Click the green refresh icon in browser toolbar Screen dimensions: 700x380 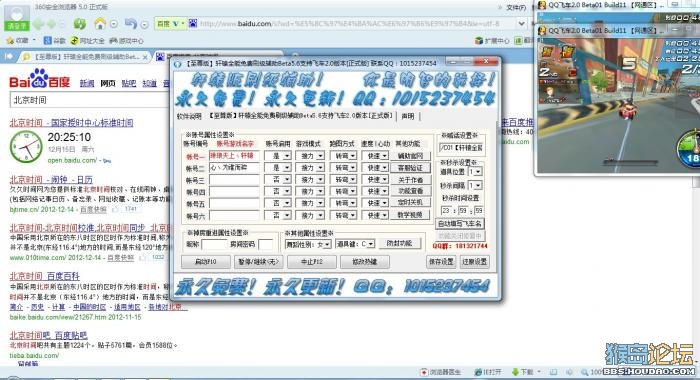point(79,24)
